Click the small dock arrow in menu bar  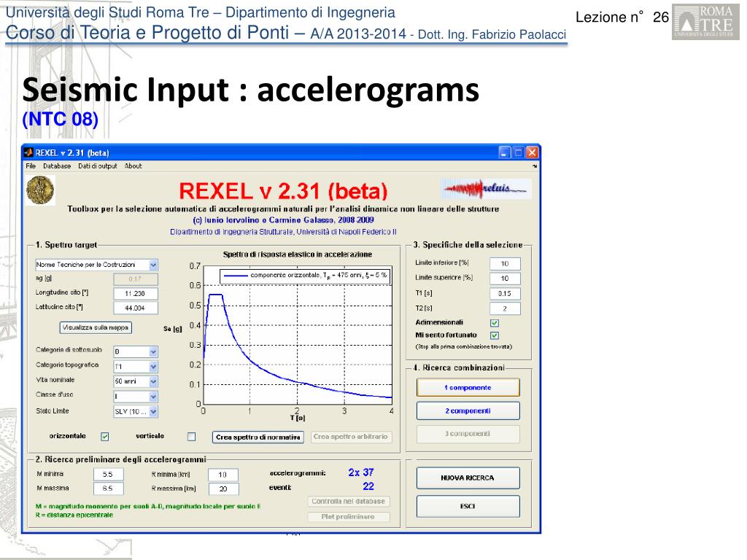[535, 166]
